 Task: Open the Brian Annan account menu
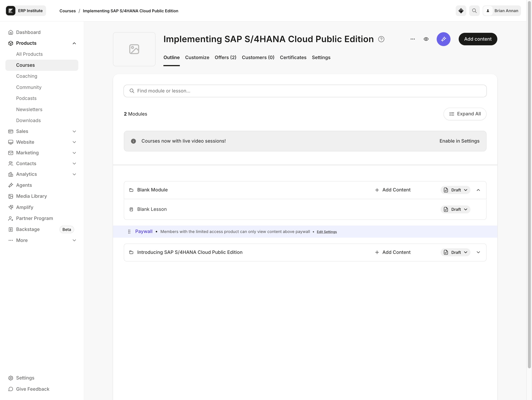click(502, 11)
